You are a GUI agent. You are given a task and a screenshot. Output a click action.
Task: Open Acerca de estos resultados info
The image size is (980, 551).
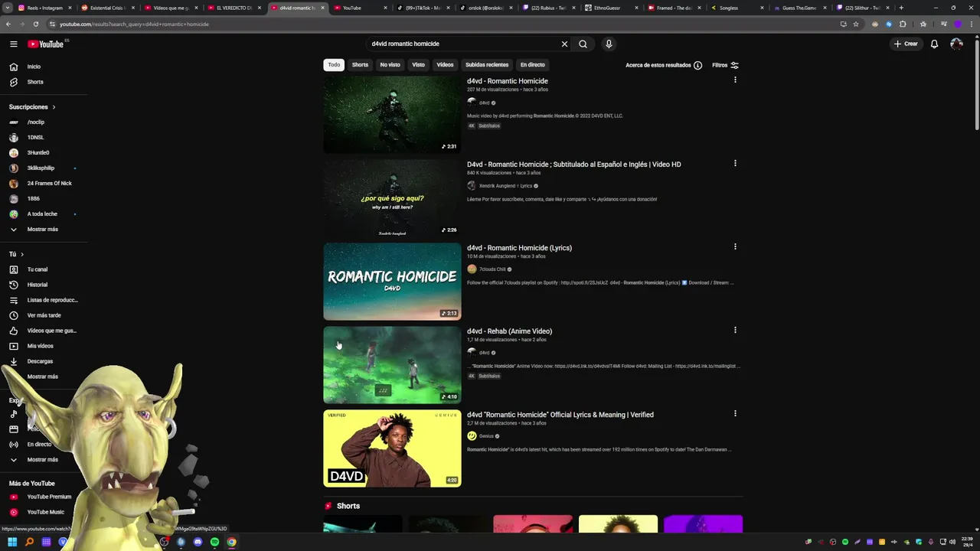click(664, 65)
